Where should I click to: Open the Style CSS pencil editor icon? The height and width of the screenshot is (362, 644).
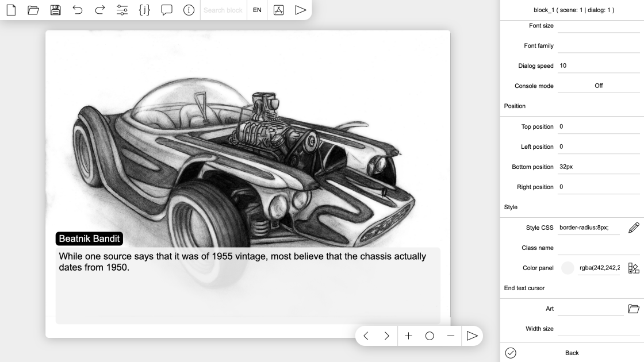(x=634, y=228)
